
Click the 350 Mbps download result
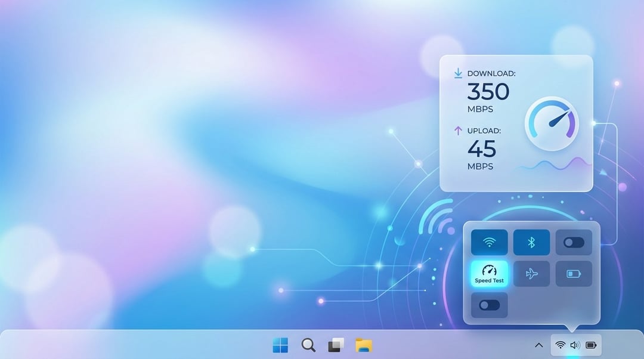point(487,92)
